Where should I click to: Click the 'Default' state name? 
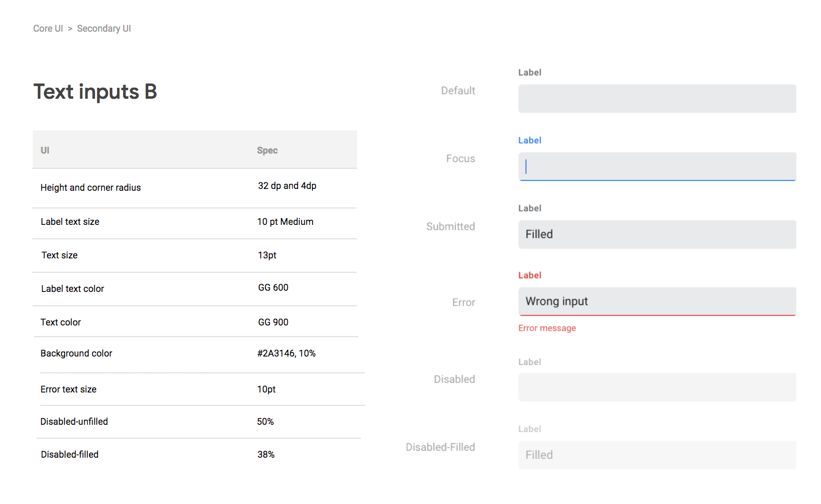coord(458,91)
